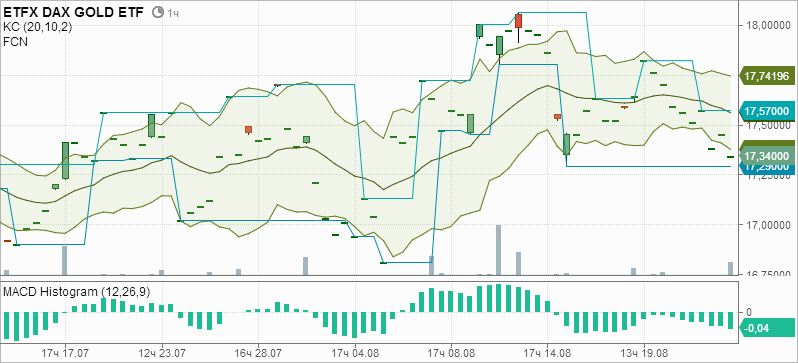Click the 17,57000 price tag
Screen dimensions: 798x363
point(766,111)
